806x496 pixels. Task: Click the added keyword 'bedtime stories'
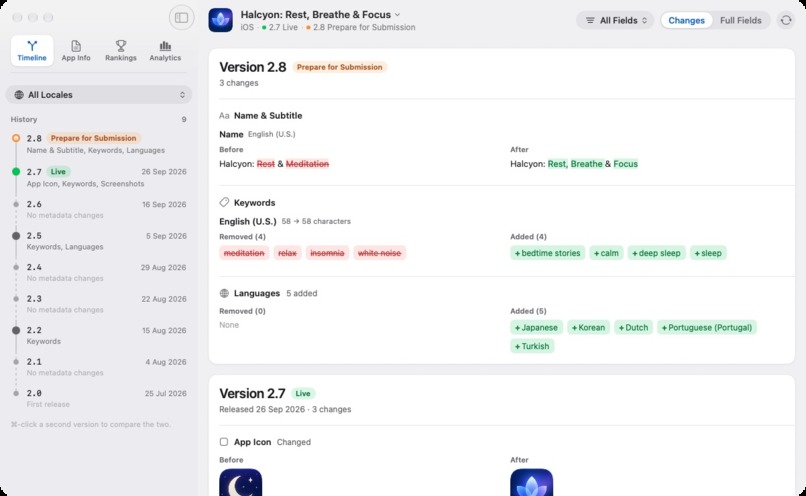[x=547, y=253]
